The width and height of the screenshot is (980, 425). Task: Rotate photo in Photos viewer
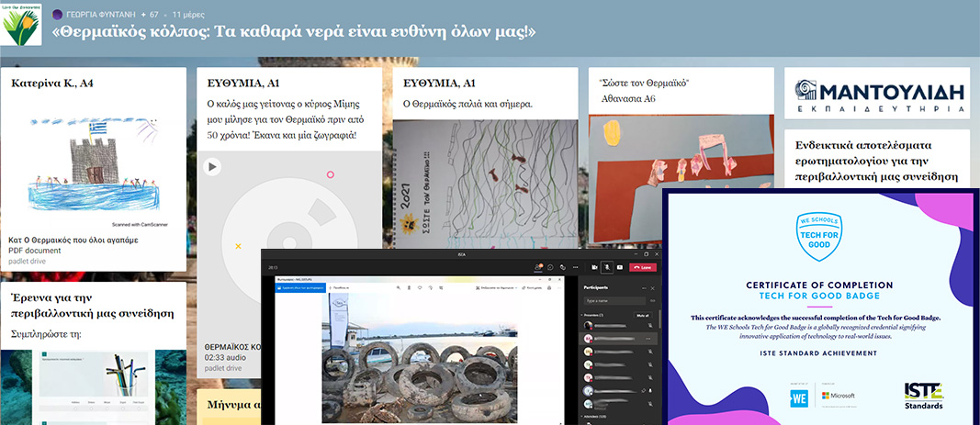(x=430, y=287)
